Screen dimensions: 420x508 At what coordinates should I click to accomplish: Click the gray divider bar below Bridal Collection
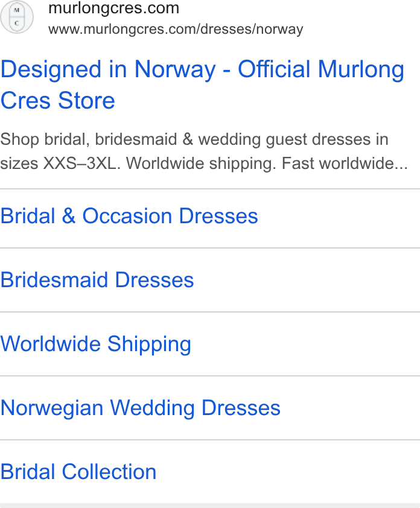point(210,506)
